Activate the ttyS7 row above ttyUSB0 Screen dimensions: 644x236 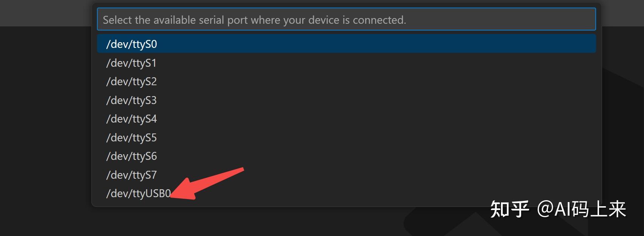tap(132, 175)
